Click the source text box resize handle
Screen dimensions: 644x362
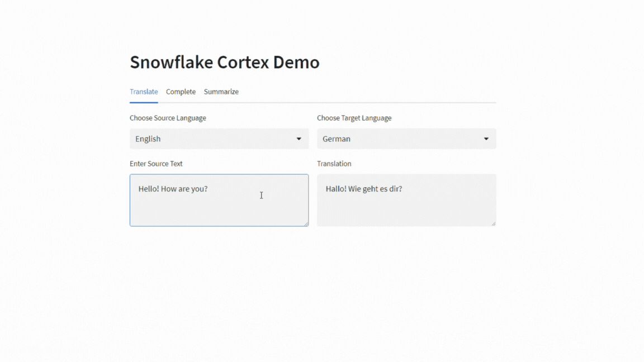305,223
